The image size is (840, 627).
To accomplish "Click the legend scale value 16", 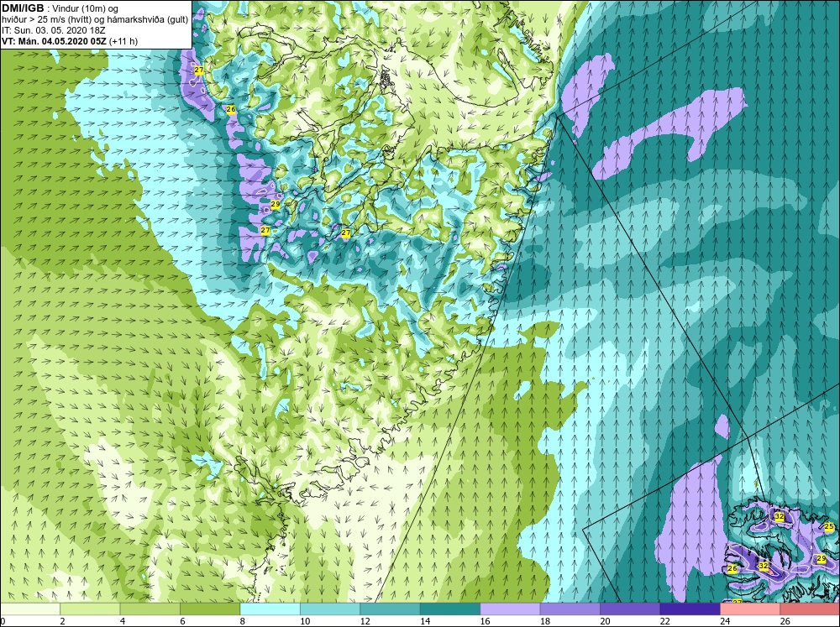I will click(x=486, y=621).
